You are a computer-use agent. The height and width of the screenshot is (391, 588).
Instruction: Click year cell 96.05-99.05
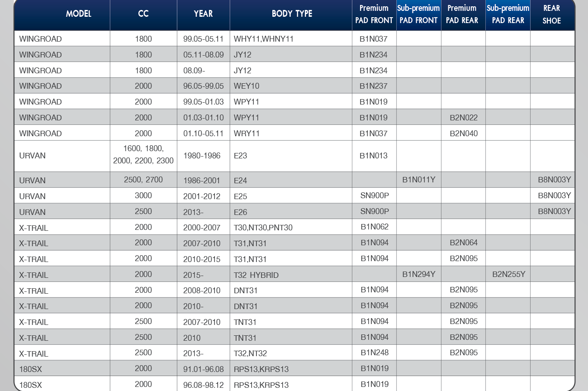(x=204, y=86)
